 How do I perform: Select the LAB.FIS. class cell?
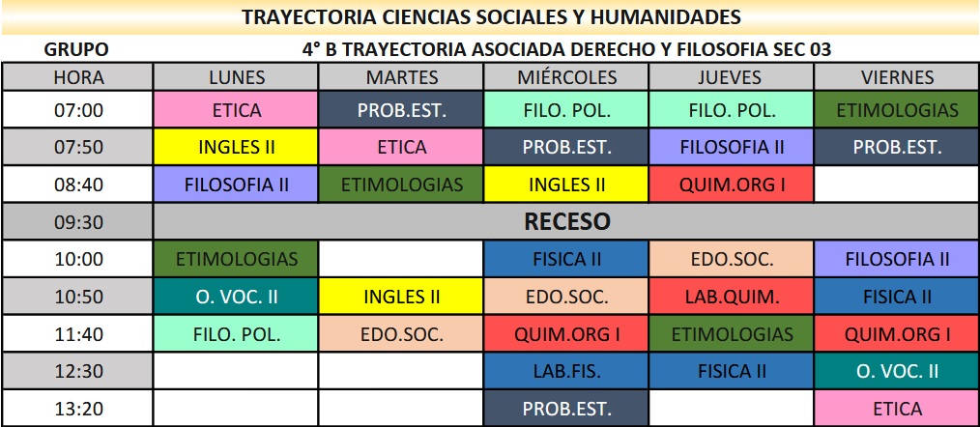pos(566,371)
